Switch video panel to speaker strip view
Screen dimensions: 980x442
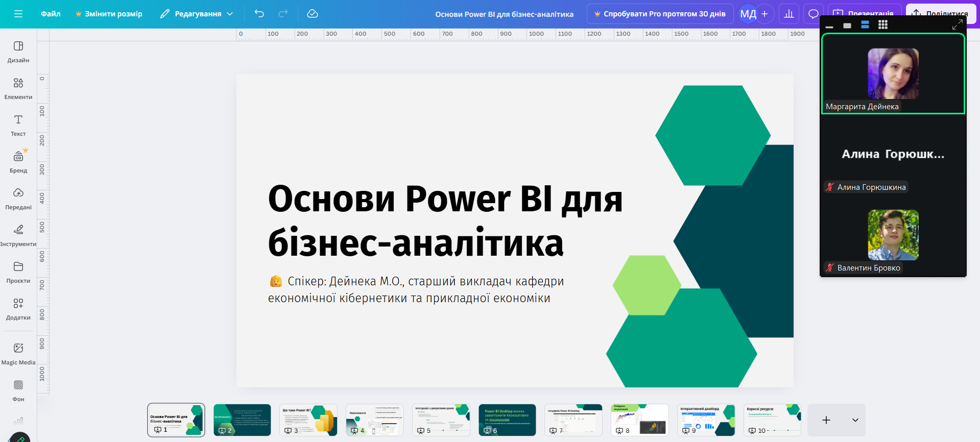click(865, 25)
